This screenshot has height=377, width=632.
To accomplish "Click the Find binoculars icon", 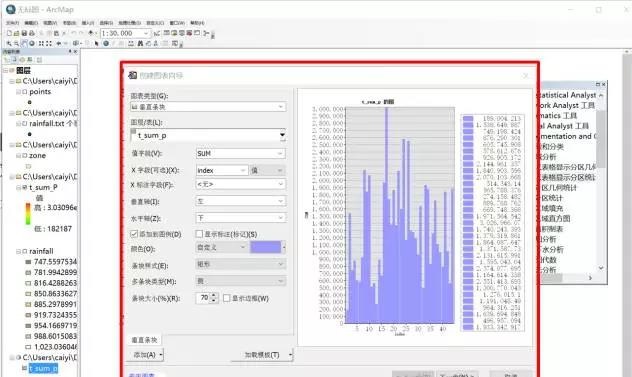I will pos(140,43).
